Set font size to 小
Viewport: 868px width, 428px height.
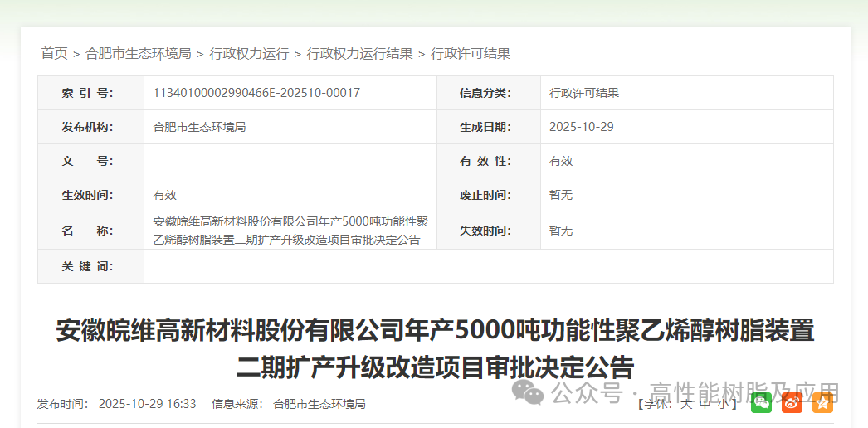coord(724,404)
